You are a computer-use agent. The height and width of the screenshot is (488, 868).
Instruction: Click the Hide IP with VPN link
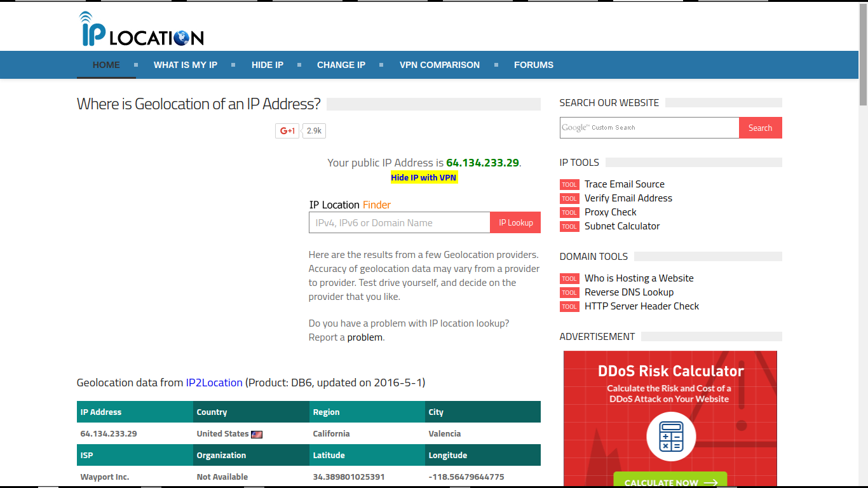(424, 177)
